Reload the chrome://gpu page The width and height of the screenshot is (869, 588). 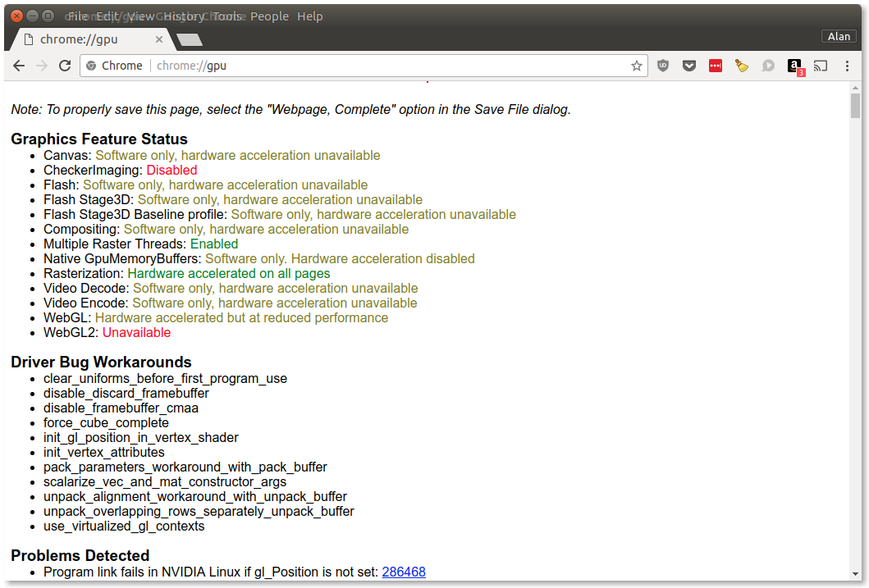pos(65,66)
